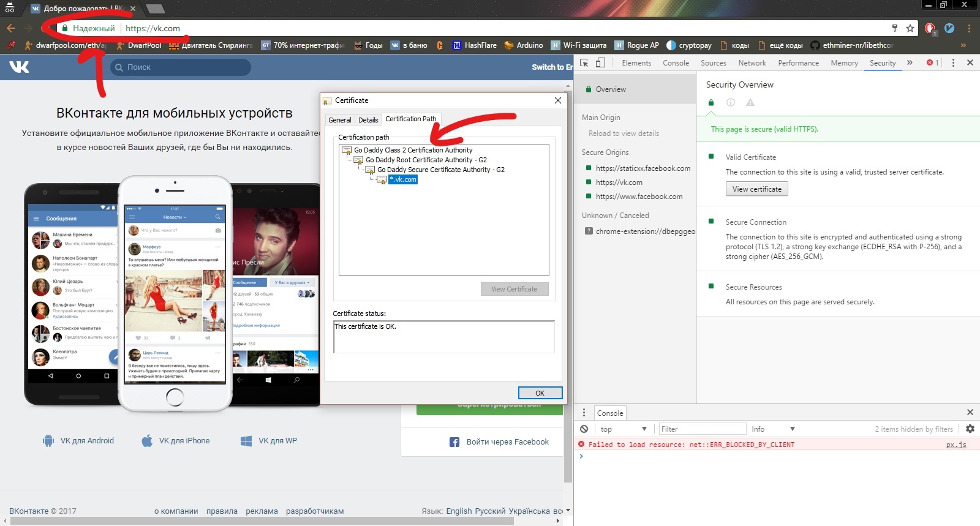Select Go Daddy Class 2 Certification Authority

tap(413, 150)
